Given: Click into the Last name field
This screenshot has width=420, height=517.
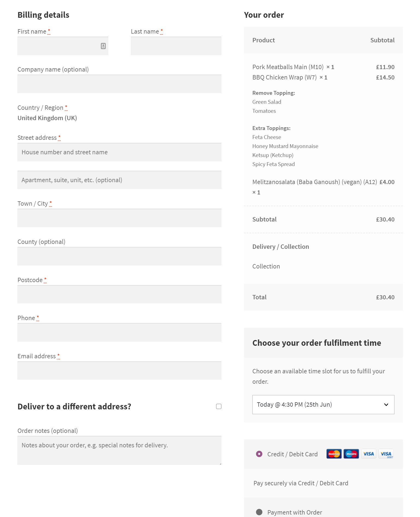Looking at the screenshot, I should 176,46.
